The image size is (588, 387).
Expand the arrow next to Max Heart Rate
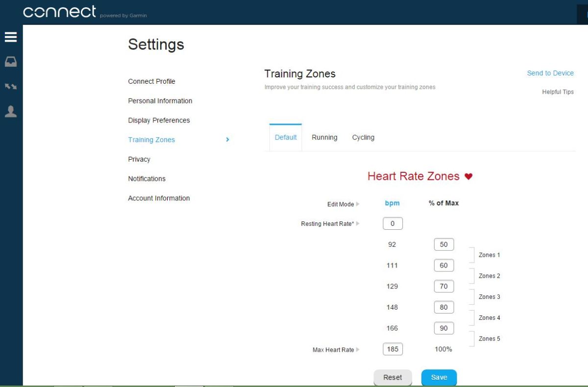358,350
